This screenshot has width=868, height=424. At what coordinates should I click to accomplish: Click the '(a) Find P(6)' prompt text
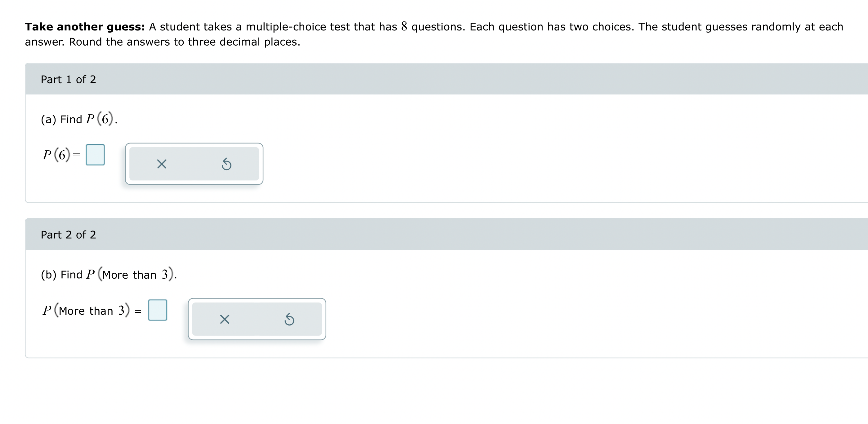tap(78, 119)
